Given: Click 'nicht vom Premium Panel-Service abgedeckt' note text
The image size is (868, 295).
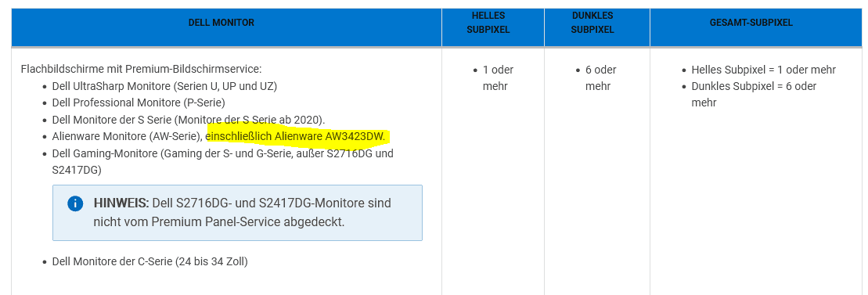Looking at the screenshot, I should 218,222.
